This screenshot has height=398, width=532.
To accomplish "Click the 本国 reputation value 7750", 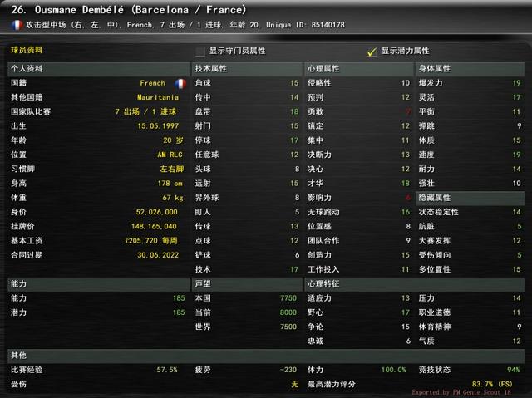I will (x=288, y=298).
